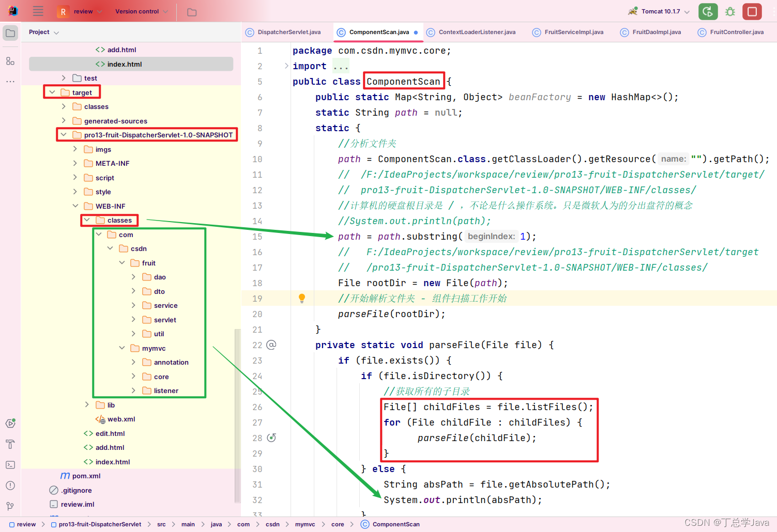Click the Project panel vertical scrollbar
Image resolution: width=777 pixels, height=532 pixels.
coord(237,415)
